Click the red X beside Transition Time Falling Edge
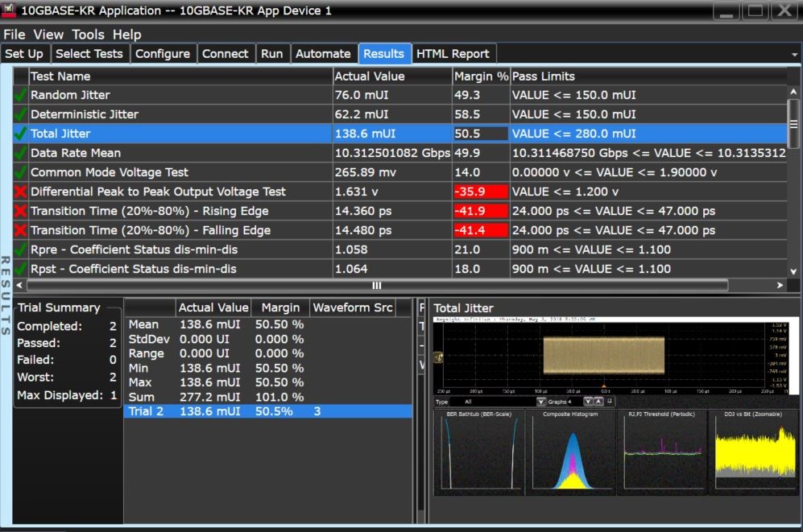The width and height of the screenshot is (803, 532). (x=21, y=230)
